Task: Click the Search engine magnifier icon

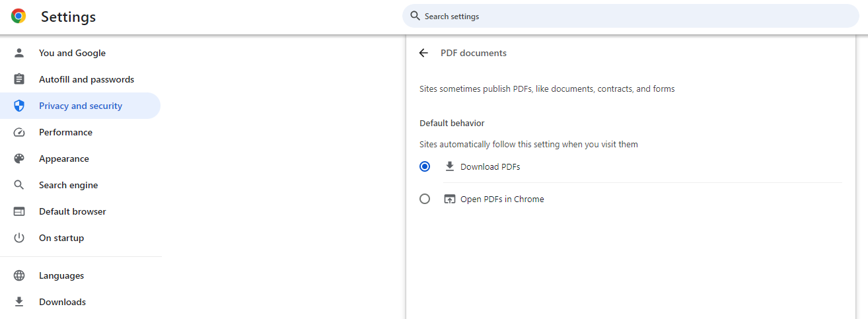Action: tap(19, 185)
